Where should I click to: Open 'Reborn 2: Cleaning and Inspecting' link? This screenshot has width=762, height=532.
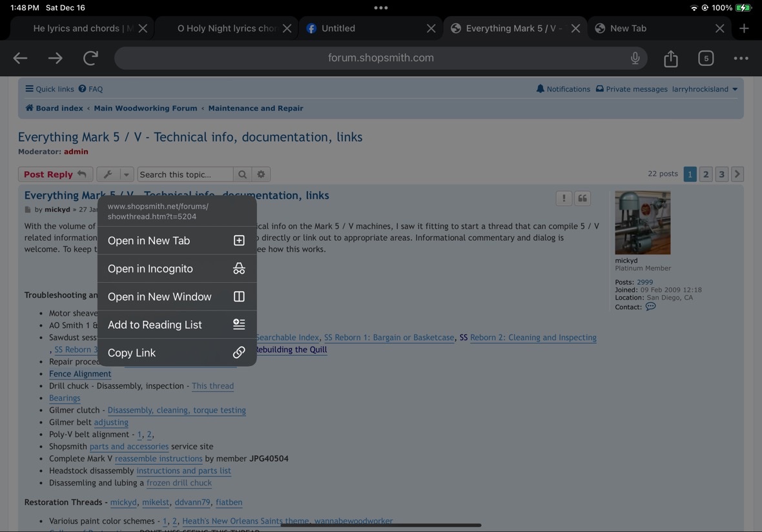[x=533, y=338]
